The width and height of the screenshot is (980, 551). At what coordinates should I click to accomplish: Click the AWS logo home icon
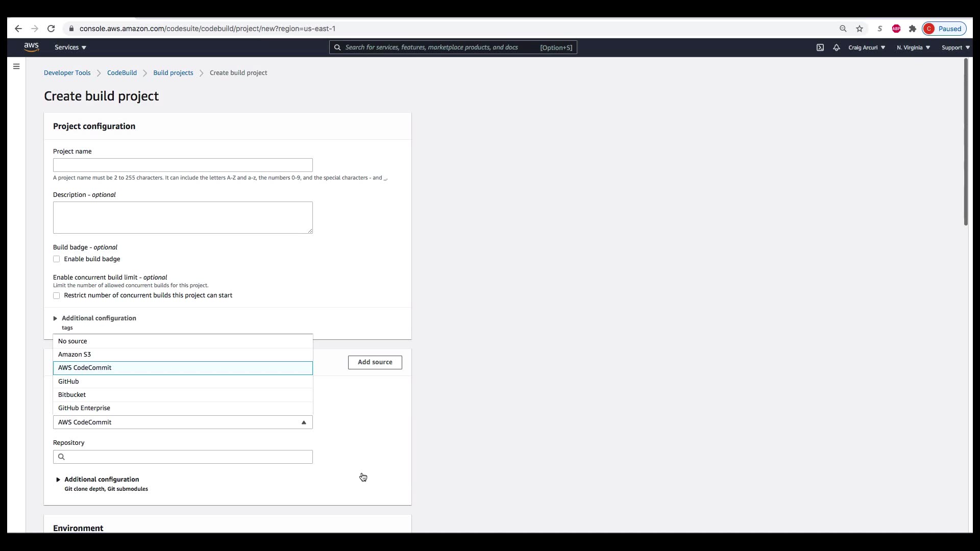[x=31, y=47]
